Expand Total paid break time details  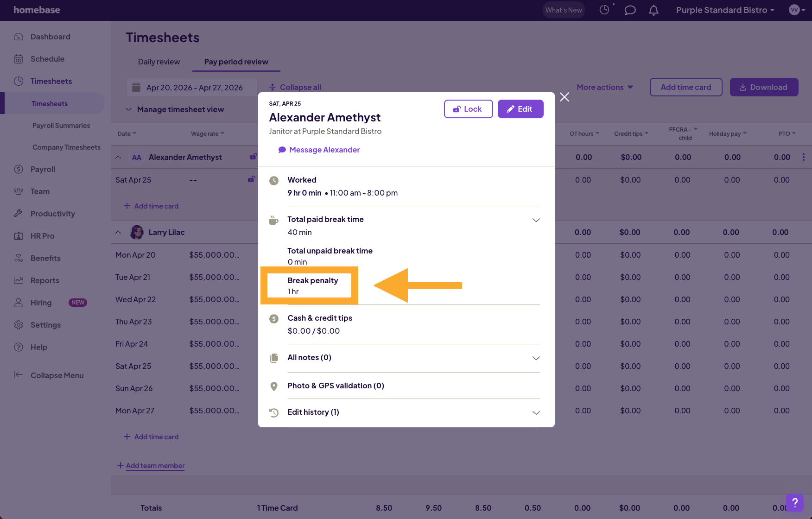click(536, 220)
